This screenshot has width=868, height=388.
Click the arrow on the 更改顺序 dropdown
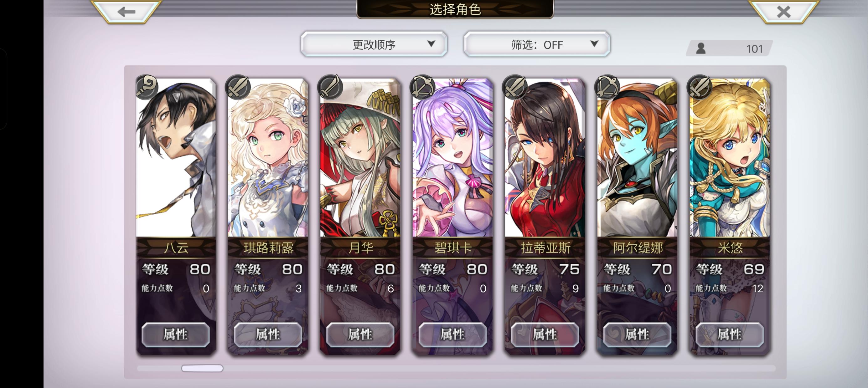[431, 44]
